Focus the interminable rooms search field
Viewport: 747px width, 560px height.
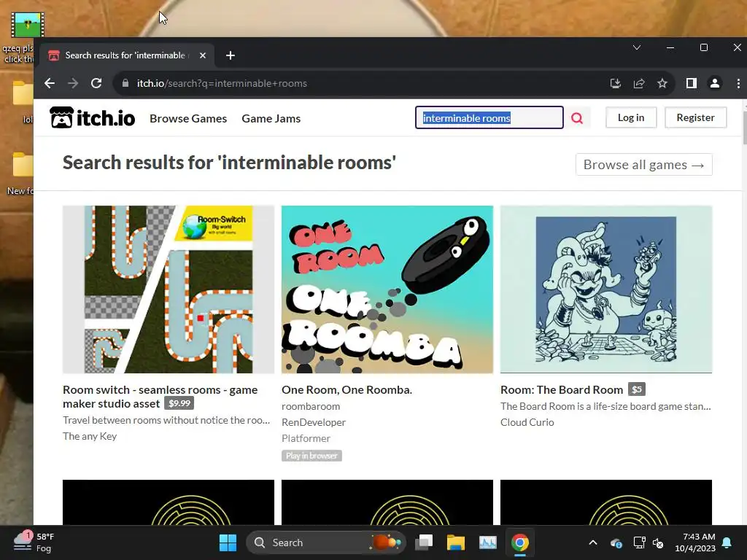pos(489,117)
